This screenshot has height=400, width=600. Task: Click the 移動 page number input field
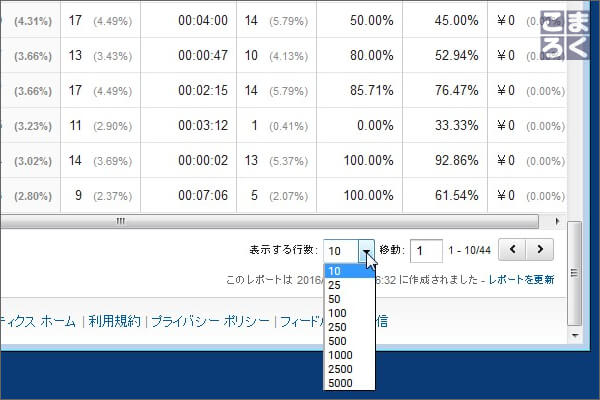point(426,251)
